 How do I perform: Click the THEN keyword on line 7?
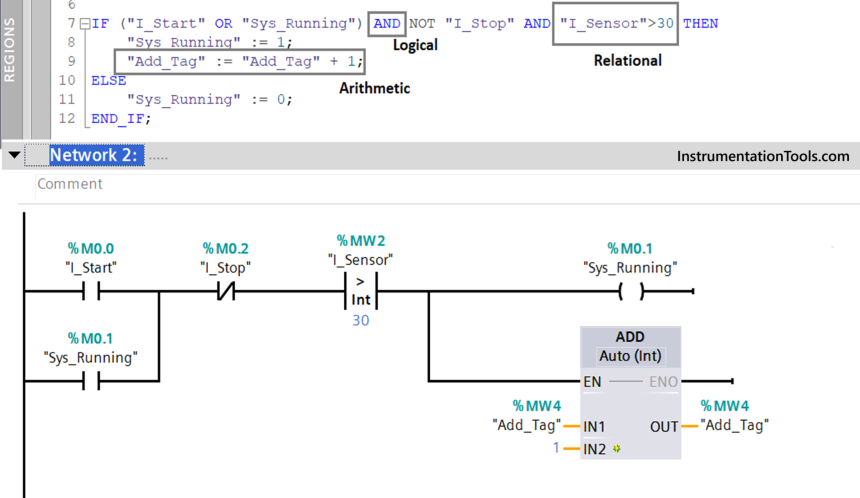[700, 24]
